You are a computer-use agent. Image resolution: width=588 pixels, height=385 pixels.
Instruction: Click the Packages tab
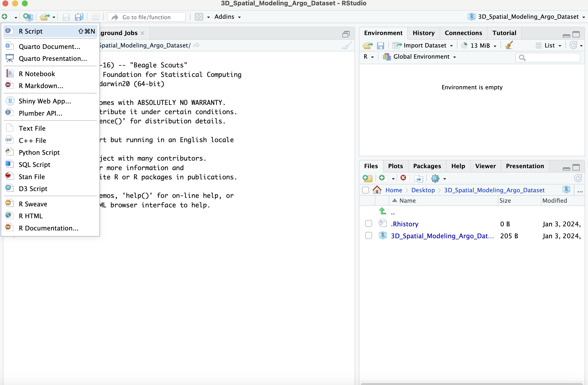coord(427,165)
